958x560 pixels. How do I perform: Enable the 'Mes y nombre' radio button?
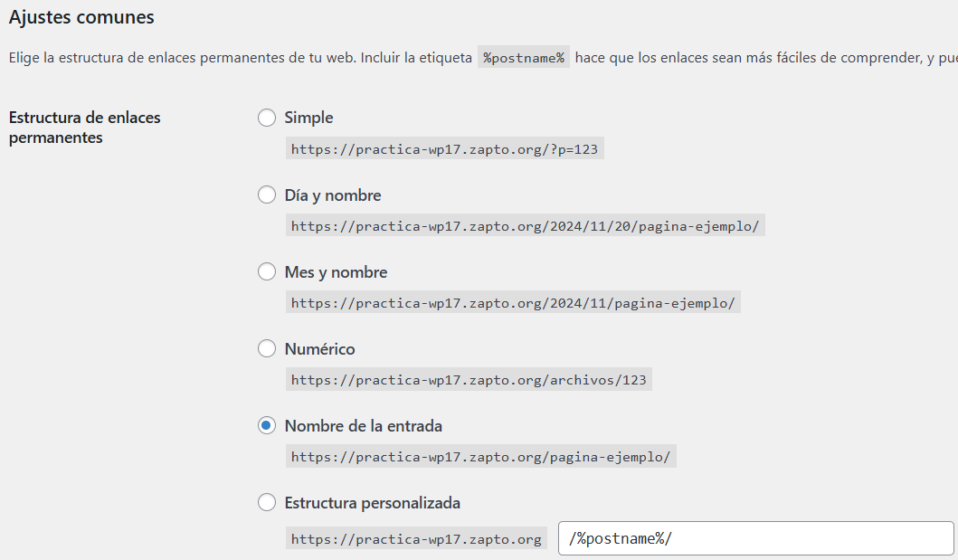(267, 272)
